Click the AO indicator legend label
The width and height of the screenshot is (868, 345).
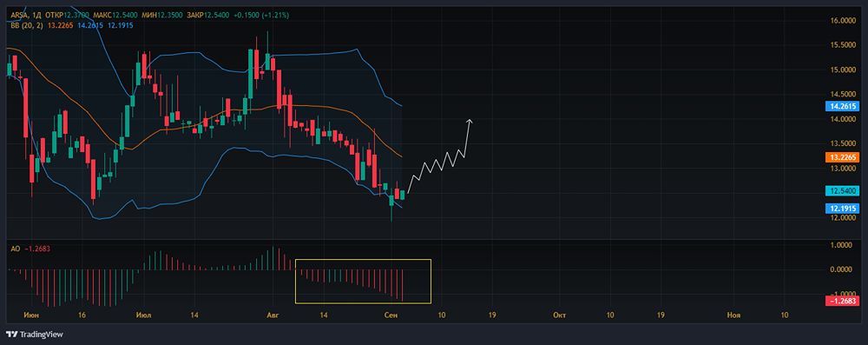(x=15, y=249)
